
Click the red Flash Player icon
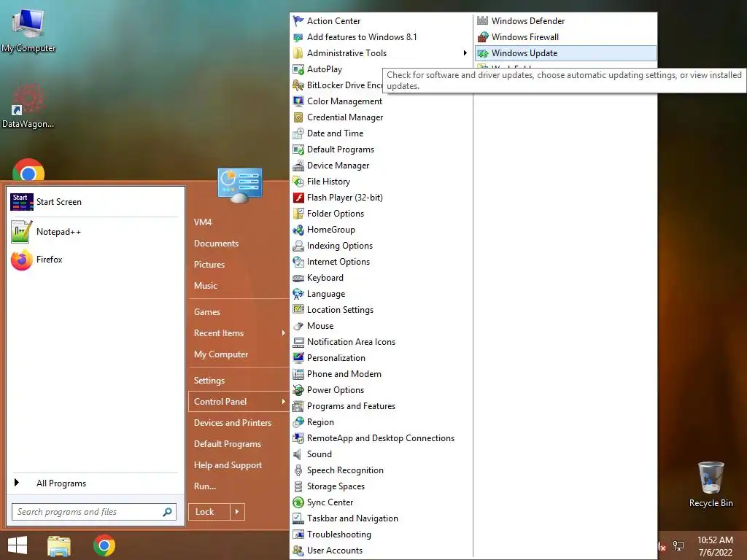click(298, 198)
